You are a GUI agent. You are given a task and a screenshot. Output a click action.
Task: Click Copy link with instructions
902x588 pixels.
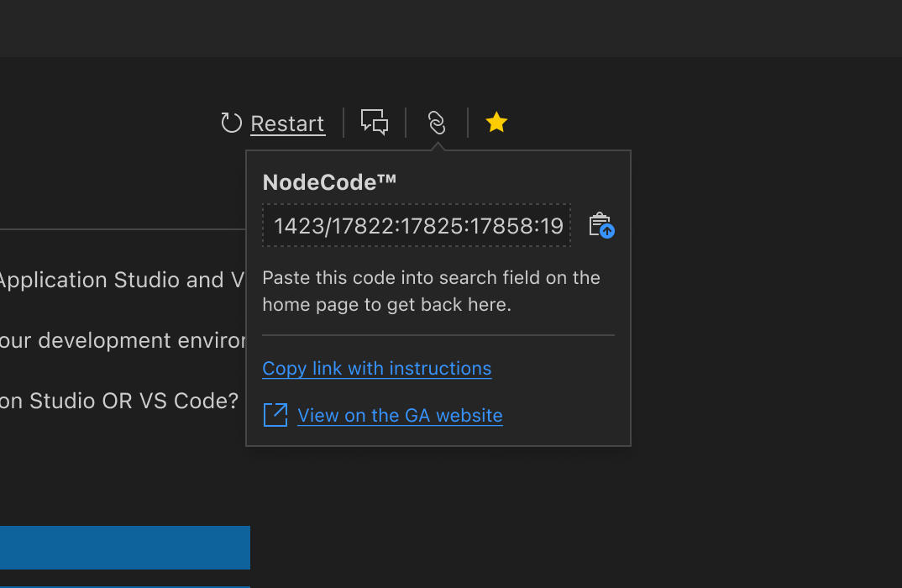coord(377,368)
